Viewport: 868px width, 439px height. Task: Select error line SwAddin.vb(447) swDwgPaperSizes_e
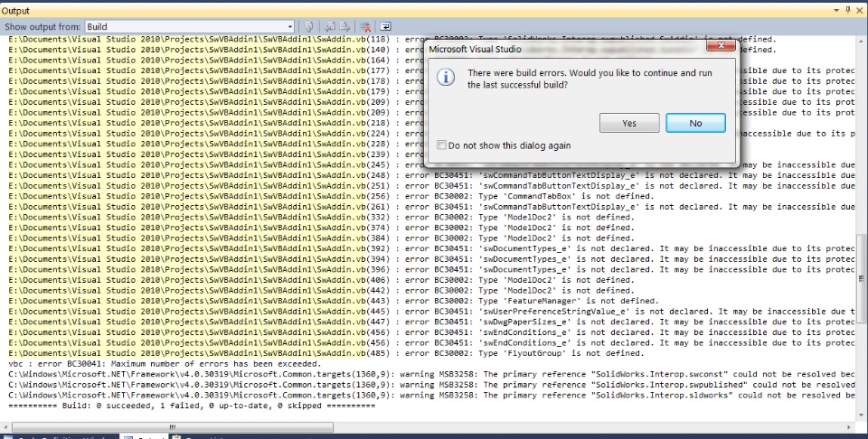[432, 322]
